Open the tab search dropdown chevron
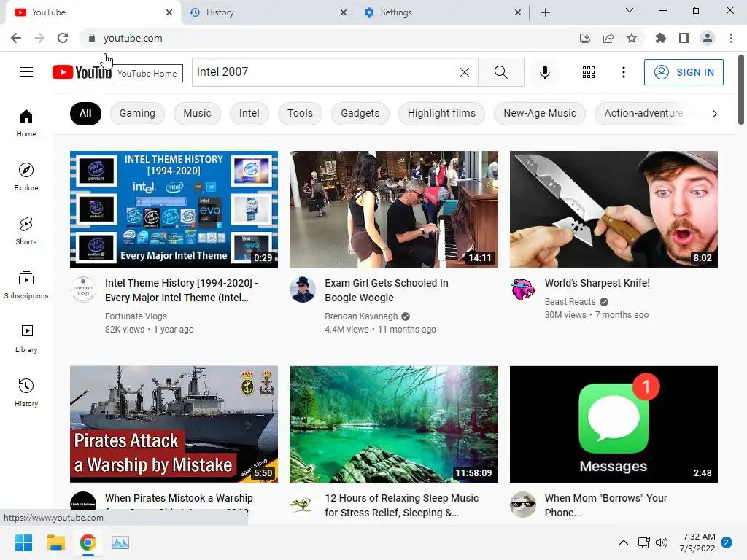747x560 pixels. tap(630, 10)
